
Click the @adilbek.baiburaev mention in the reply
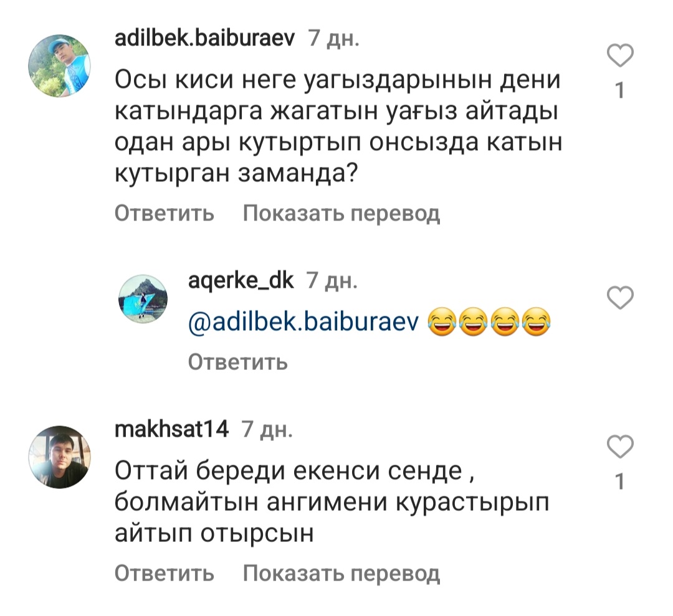pyautogui.click(x=303, y=321)
